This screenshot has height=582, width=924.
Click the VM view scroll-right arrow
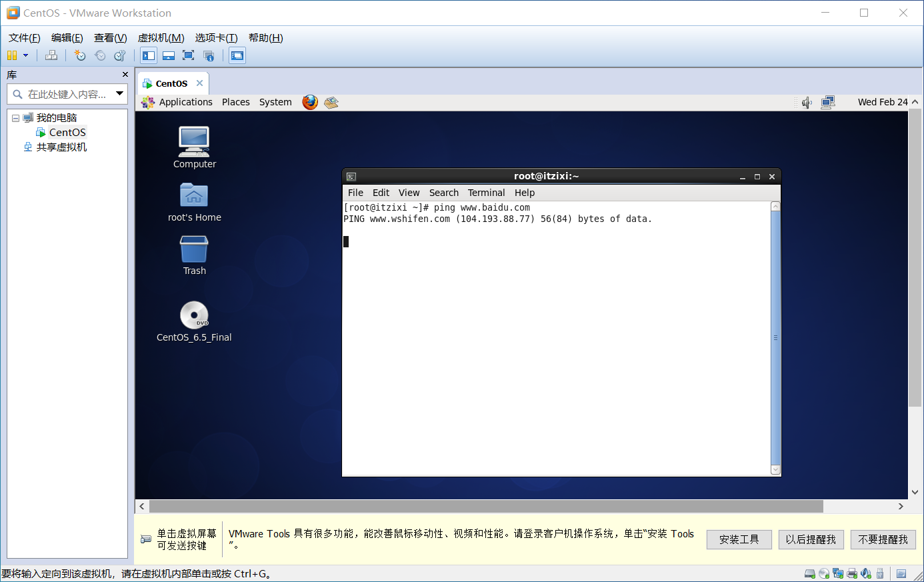click(901, 507)
